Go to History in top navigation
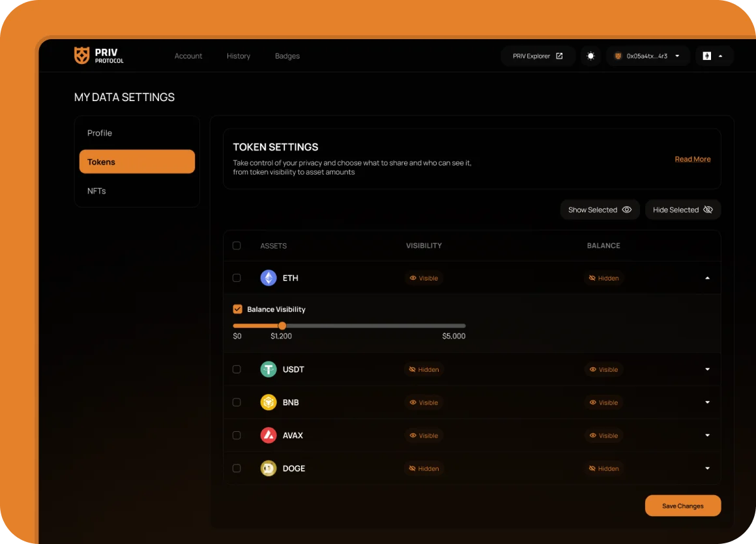 click(239, 56)
